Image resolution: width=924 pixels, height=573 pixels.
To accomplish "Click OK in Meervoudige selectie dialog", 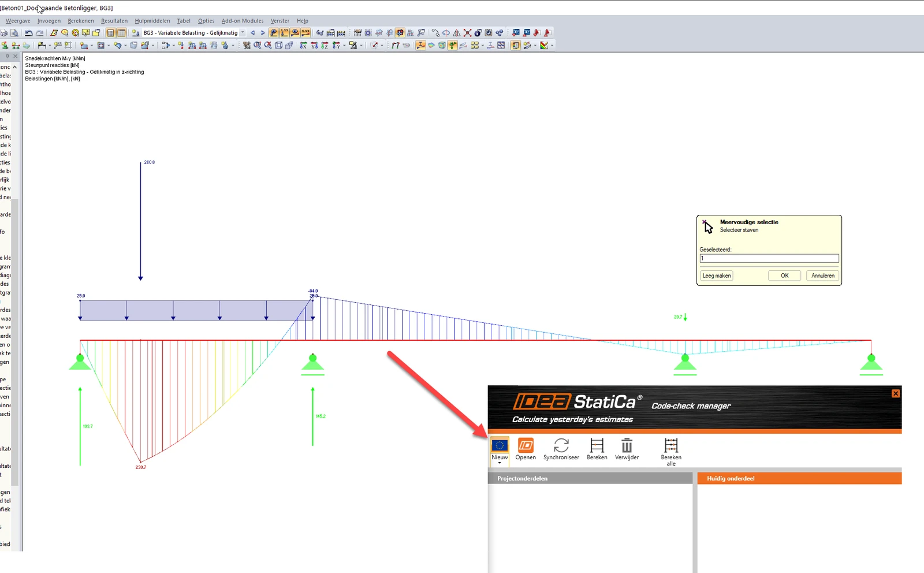I will click(784, 276).
